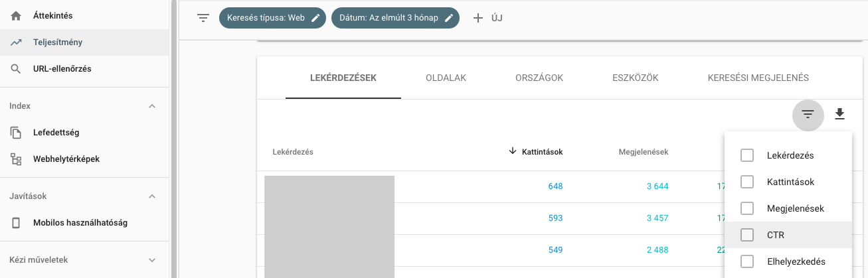Click the plus icon to add new filter

pos(477,18)
